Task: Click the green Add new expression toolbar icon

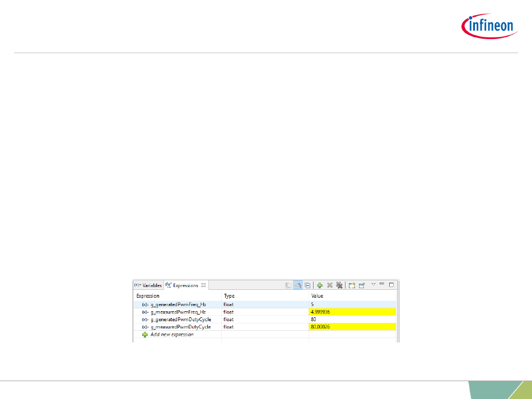Action: [x=320, y=285]
